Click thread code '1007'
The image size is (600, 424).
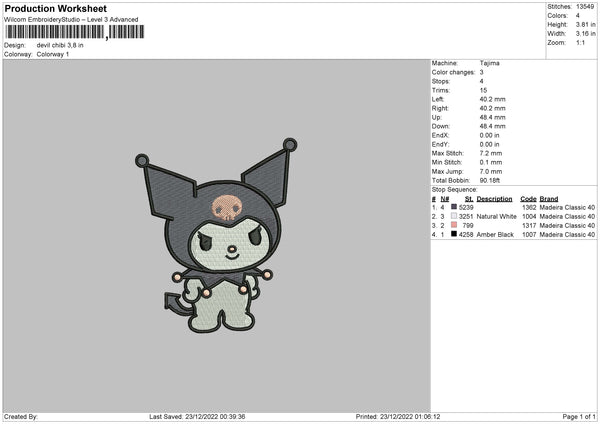(x=529, y=235)
